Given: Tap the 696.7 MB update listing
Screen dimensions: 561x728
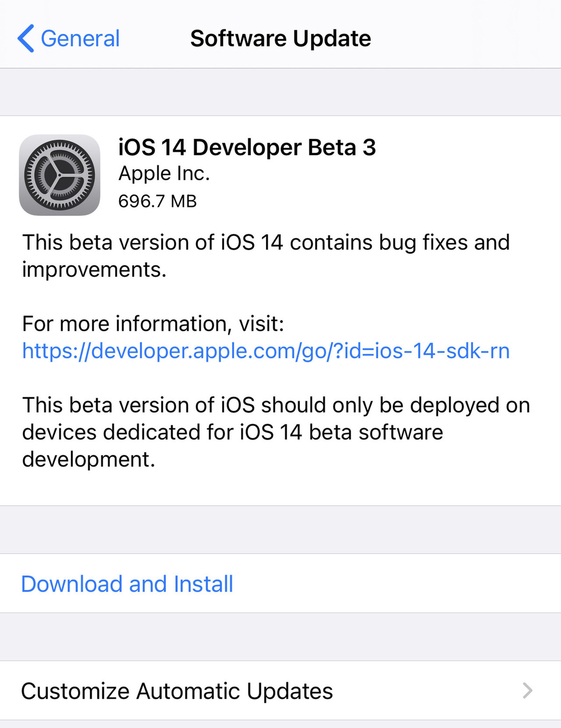Looking at the screenshot, I should [x=157, y=202].
